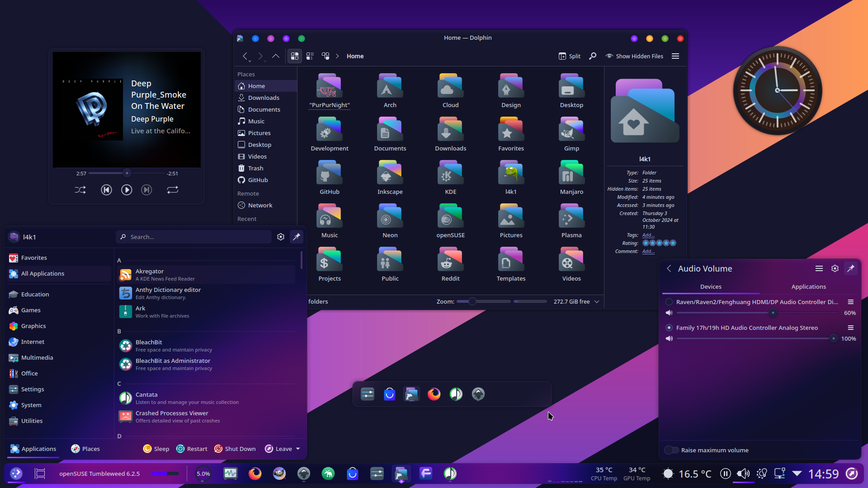Launch Akregator from the application list

206,275
